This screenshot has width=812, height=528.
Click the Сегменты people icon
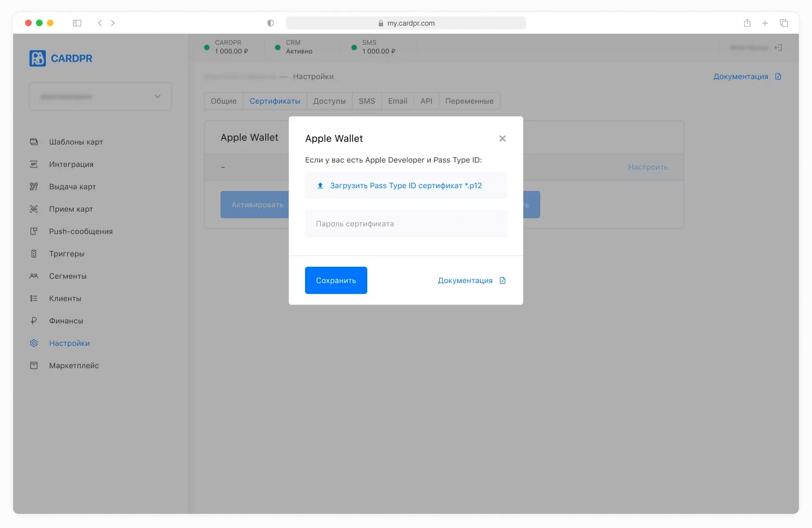point(34,276)
